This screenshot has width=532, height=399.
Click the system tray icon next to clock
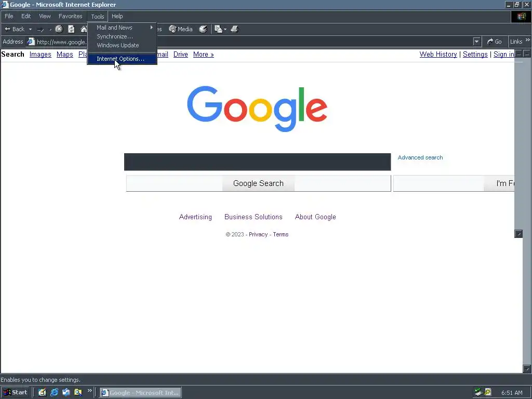pyautogui.click(x=488, y=392)
